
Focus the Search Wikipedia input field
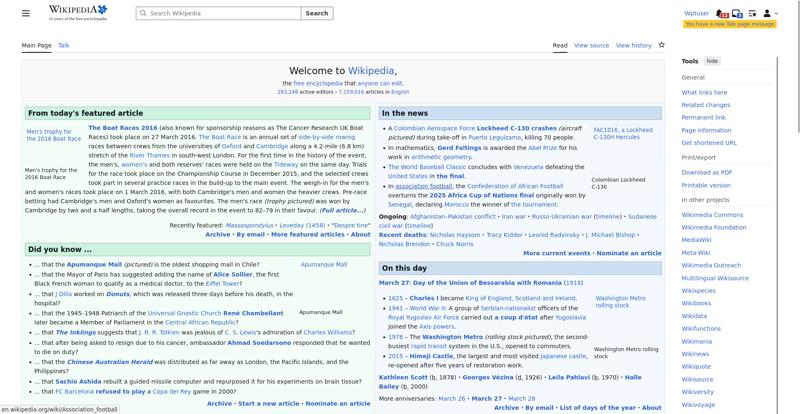click(220, 14)
